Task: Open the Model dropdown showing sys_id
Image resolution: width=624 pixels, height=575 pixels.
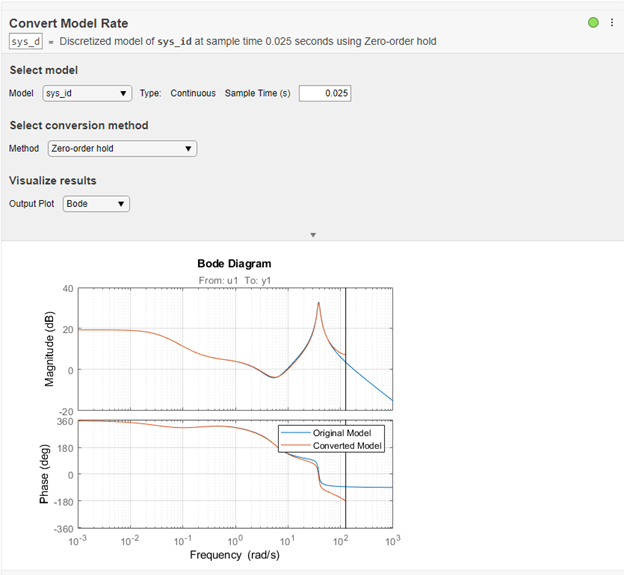Action: pos(88,93)
